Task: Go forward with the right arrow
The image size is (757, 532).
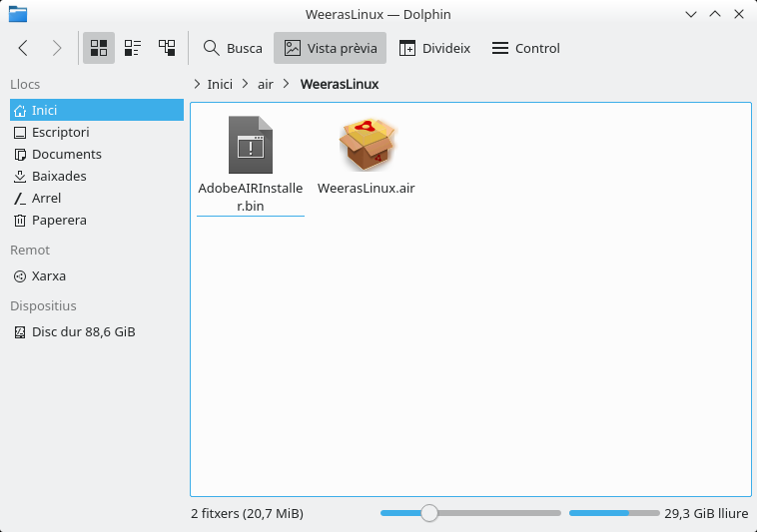Action: coord(57,48)
